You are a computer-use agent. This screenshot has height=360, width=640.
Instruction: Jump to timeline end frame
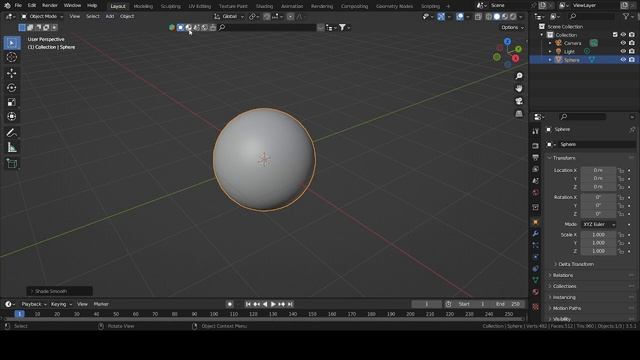click(x=290, y=304)
